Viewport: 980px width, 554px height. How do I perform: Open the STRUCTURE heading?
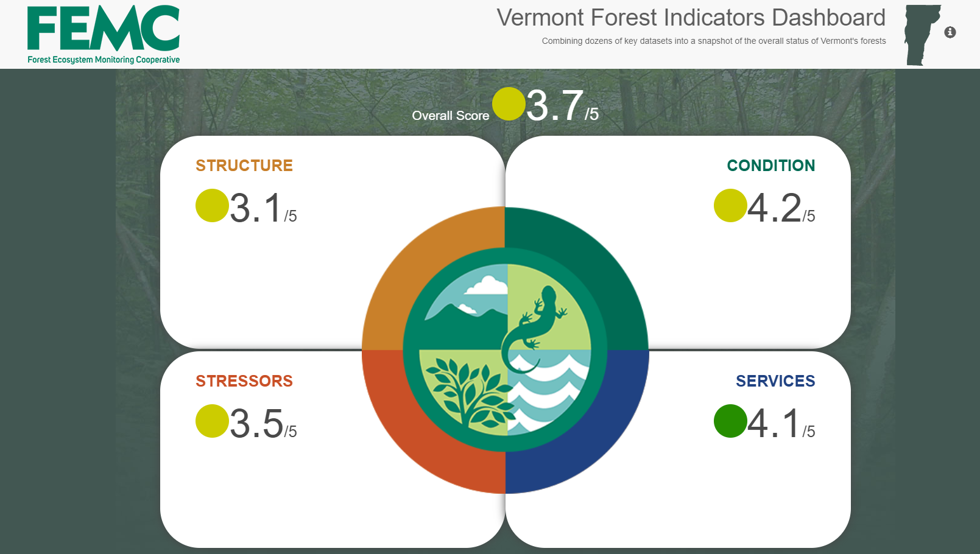pyautogui.click(x=244, y=166)
